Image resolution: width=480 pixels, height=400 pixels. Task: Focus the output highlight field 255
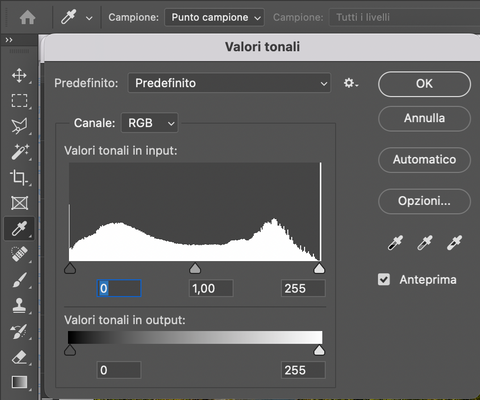point(303,370)
